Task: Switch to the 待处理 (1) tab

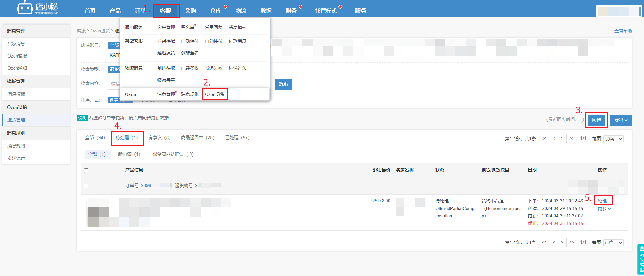Action: 127,137
